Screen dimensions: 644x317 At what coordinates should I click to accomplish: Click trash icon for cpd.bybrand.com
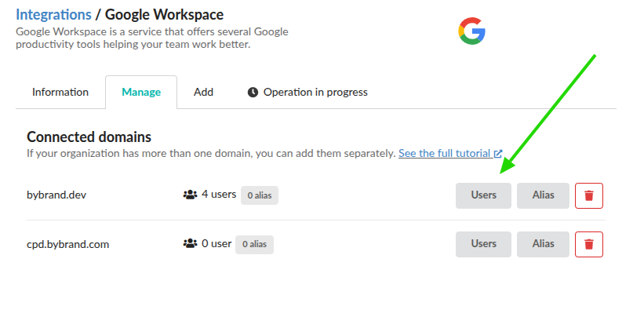(588, 244)
